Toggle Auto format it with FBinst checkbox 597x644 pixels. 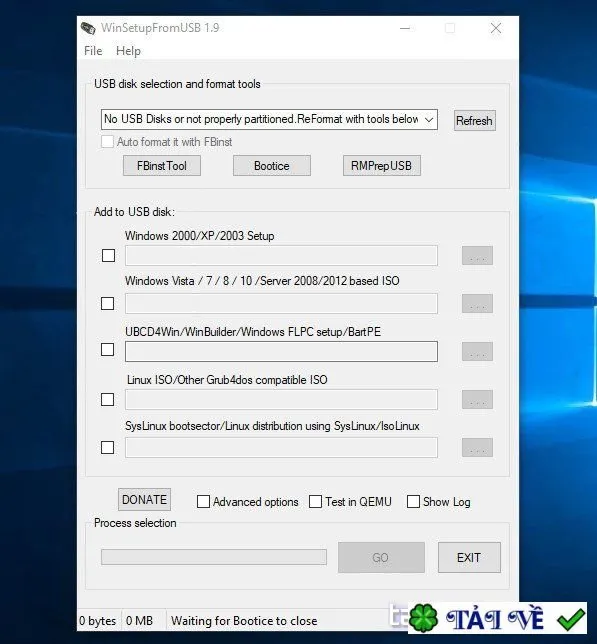pyautogui.click(x=108, y=142)
